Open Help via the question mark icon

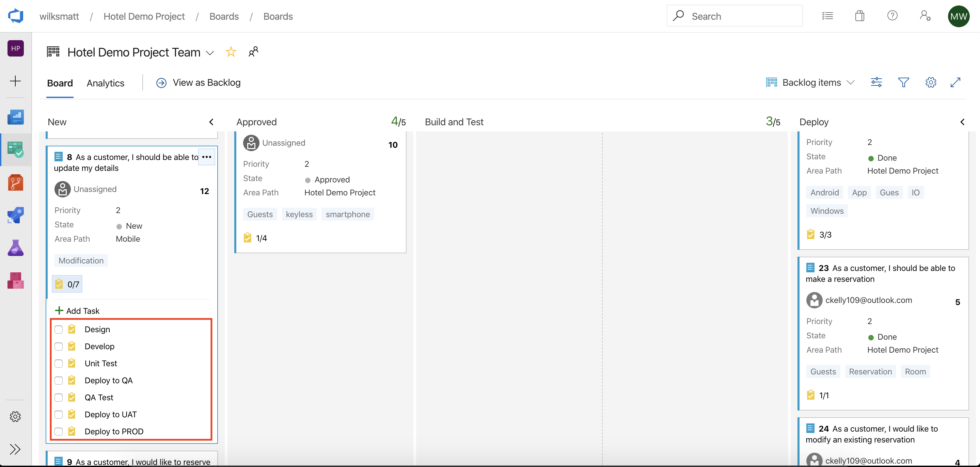pyautogui.click(x=892, y=16)
